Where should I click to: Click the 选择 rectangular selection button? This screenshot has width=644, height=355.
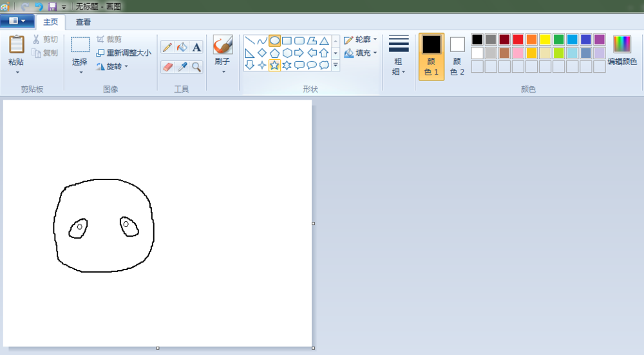pos(80,51)
